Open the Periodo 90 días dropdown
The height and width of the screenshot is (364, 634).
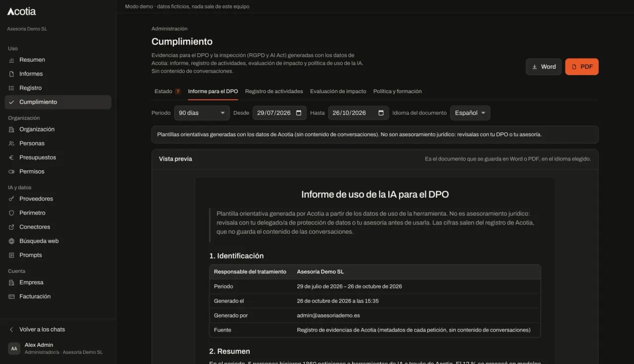point(202,113)
